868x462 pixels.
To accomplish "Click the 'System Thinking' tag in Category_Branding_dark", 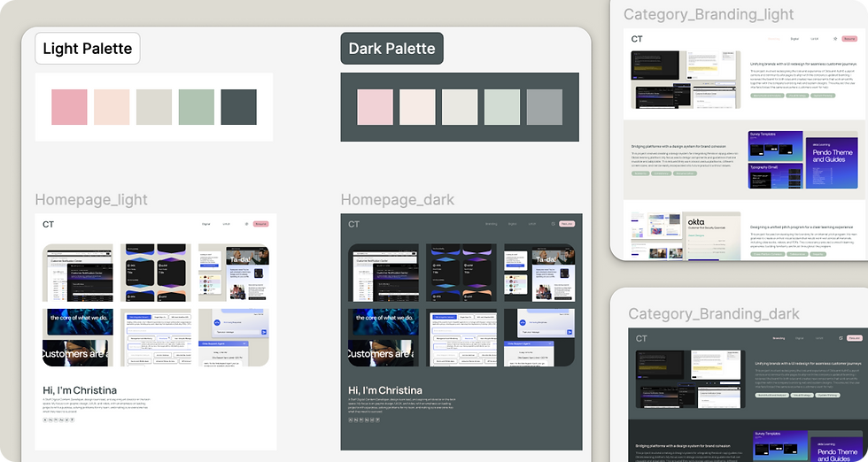I will coord(827,395).
